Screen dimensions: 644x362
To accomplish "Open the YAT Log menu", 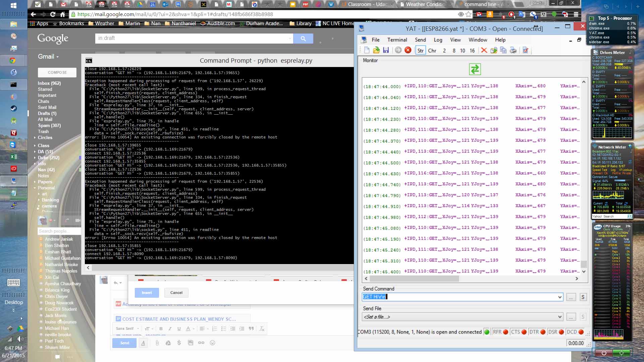I will point(438,39).
